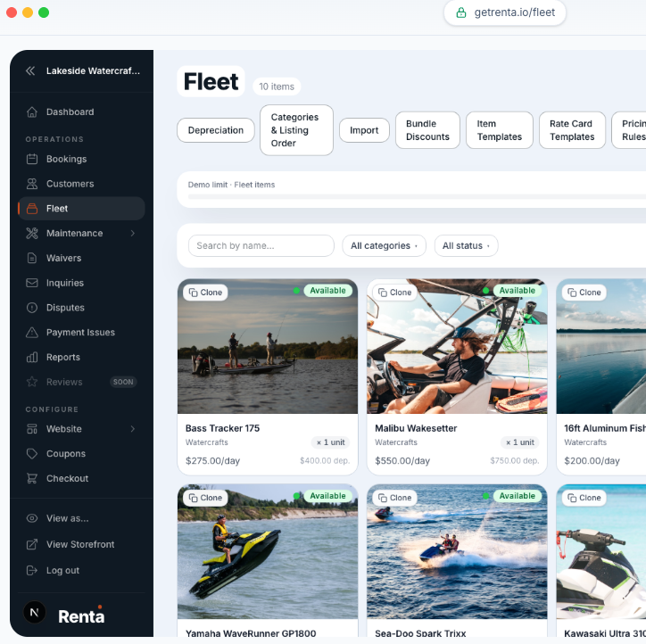Viewport: 646px width, 644px height.
Task: Click the 10 items count badge
Action: 277,87
